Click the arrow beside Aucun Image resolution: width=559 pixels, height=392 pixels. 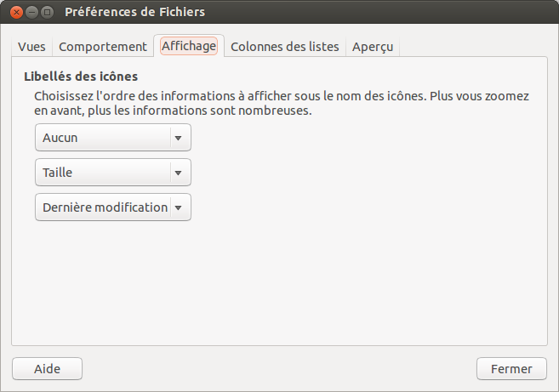click(x=178, y=138)
